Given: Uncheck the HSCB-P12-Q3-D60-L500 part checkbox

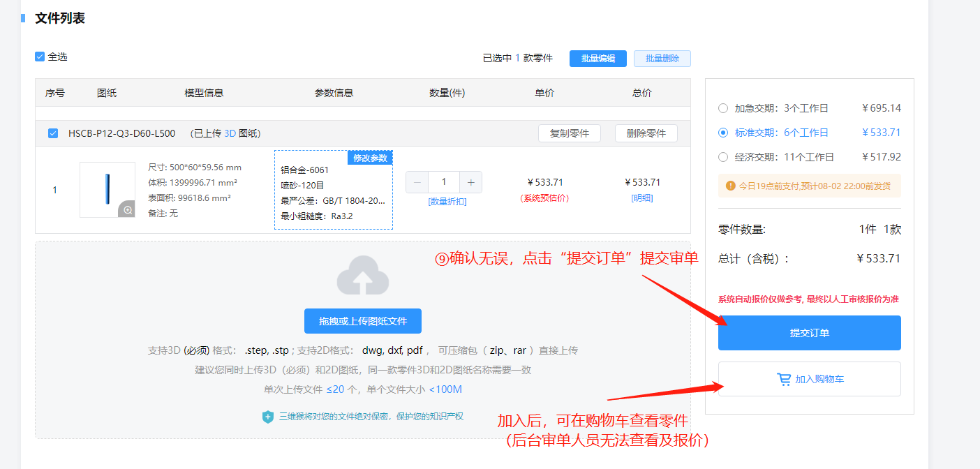Looking at the screenshot, I should coord(53,133).
